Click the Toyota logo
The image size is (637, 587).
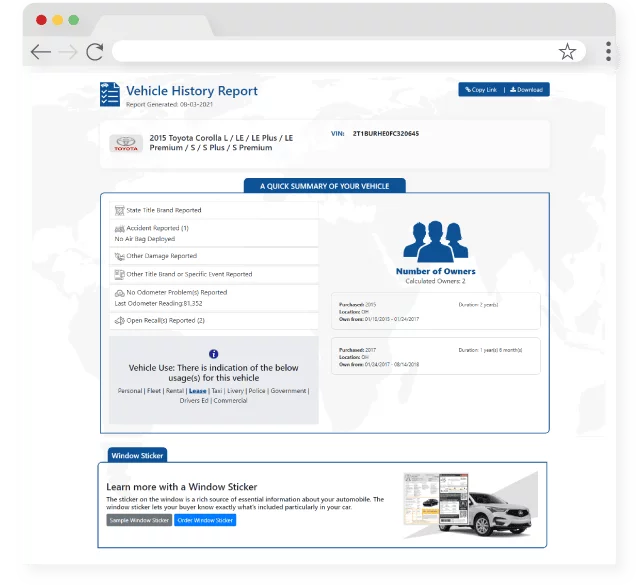126,143
